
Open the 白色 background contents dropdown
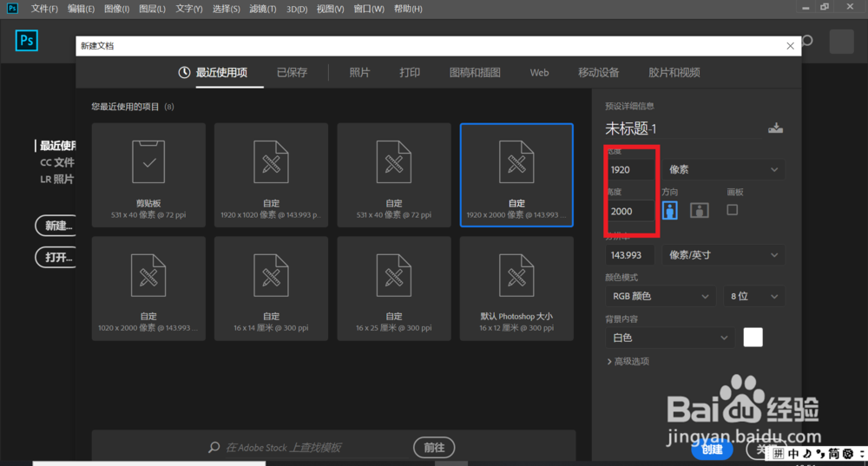coord(670,338)
